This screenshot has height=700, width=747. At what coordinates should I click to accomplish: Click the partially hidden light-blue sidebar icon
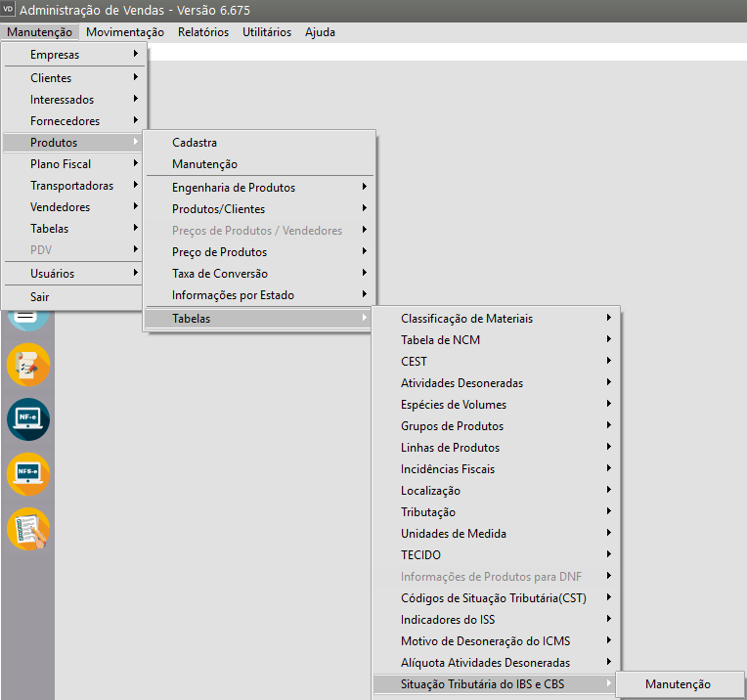[27, 320]
